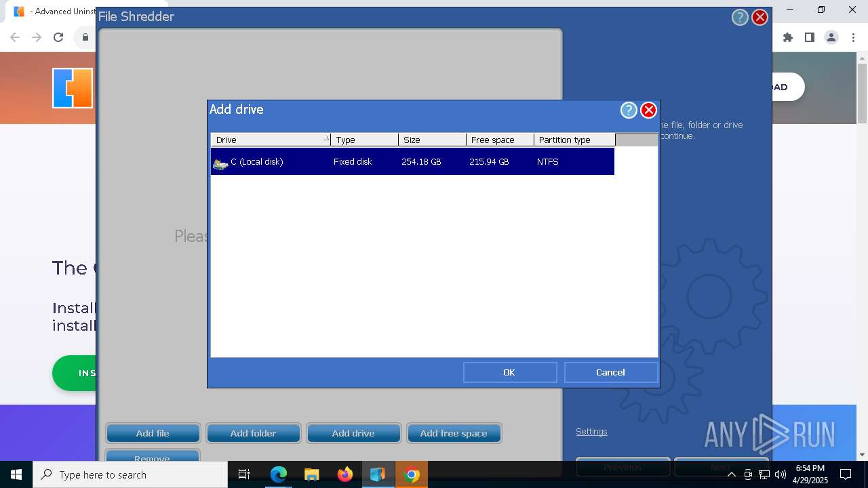Click the Add free space button
Screen dimensions: 868x488
click(454, 433)
